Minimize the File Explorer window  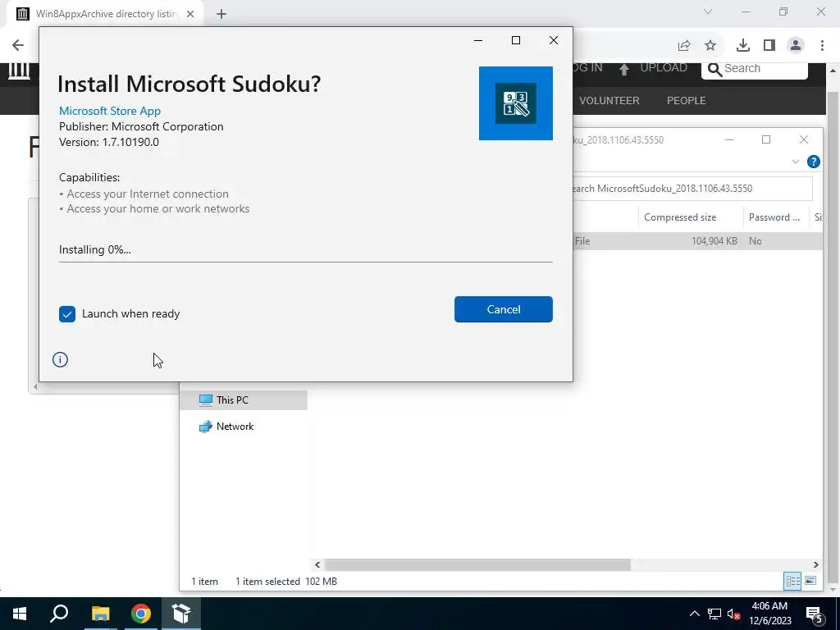pos(729,139)
